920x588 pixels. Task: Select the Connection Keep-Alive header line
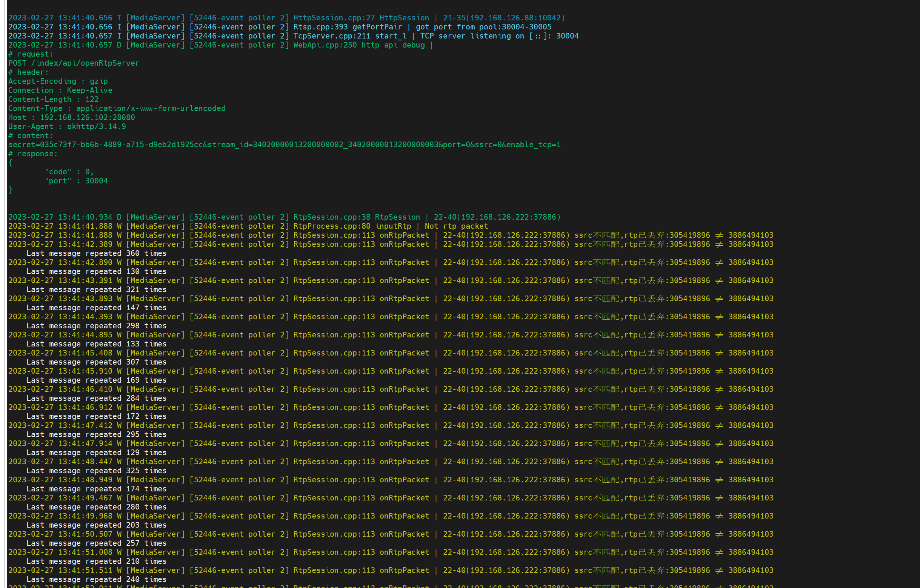60,90
